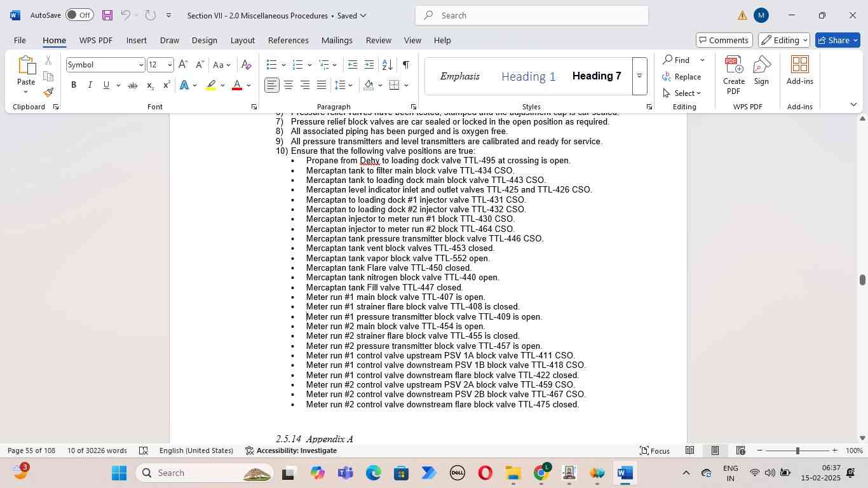Click Find in Editing group
Screen dimensions: 868x488
[x=676, y=60]
